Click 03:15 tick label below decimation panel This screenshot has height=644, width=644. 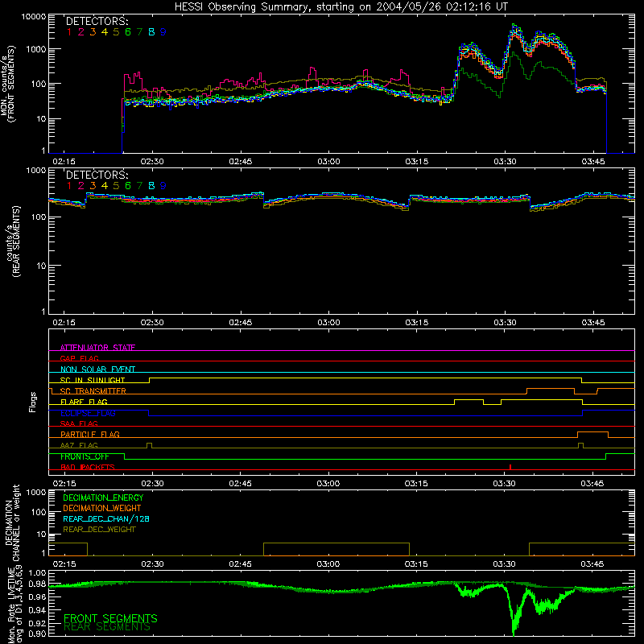416,564
